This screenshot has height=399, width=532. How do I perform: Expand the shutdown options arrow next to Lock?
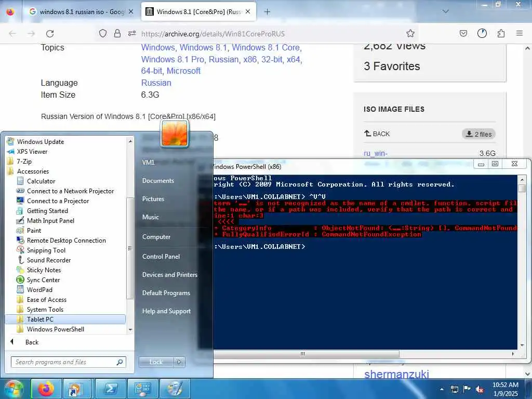tap(179, 362)
